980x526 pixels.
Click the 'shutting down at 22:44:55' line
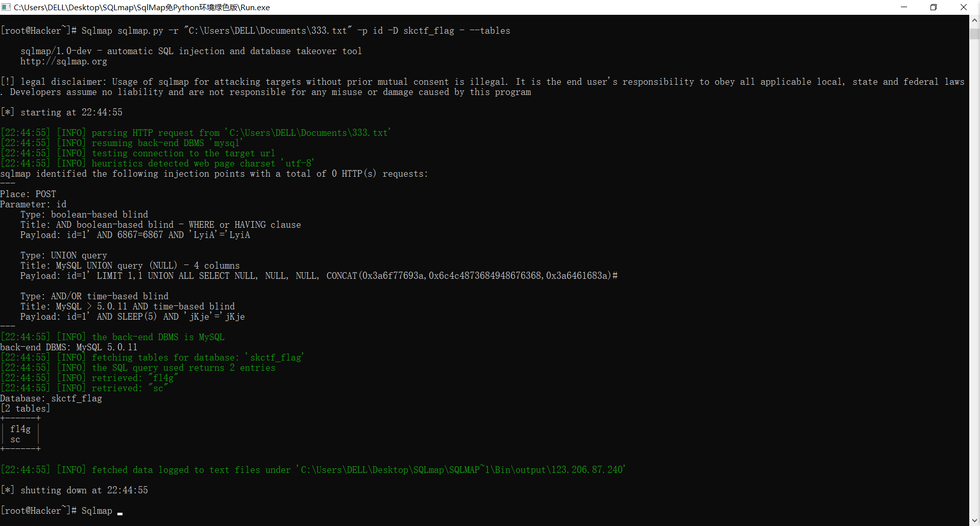point(75,490)
